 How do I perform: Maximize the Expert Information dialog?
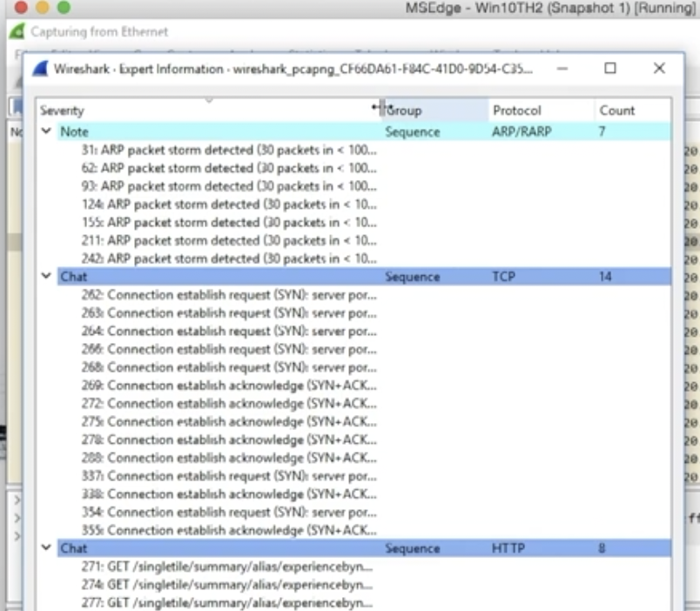tap(610, 68)
